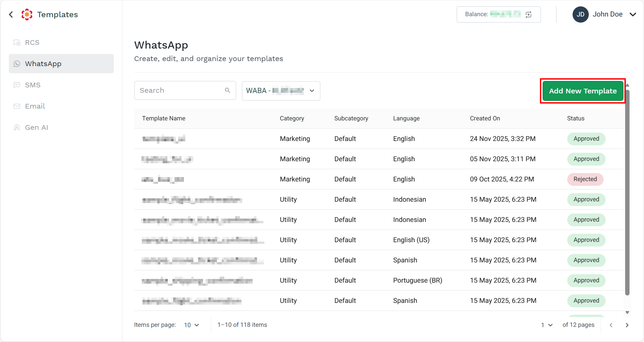
Task: Click the Gen AI sidebar icon
Action: (x=17, y=127)
